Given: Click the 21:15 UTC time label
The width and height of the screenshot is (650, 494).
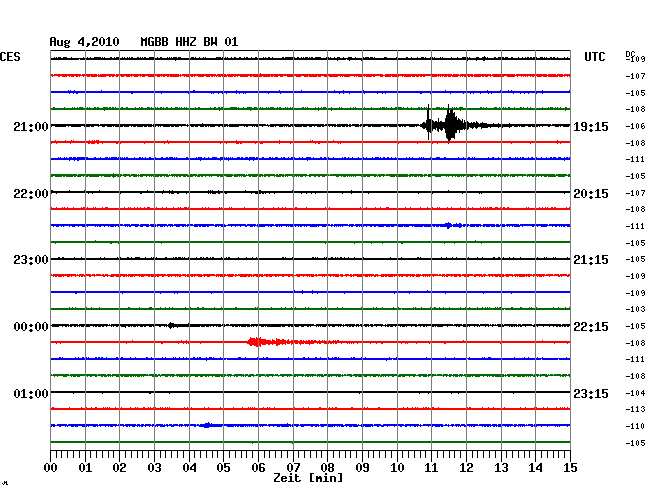Looking at the screenshot, I should [x=591, y=260].
